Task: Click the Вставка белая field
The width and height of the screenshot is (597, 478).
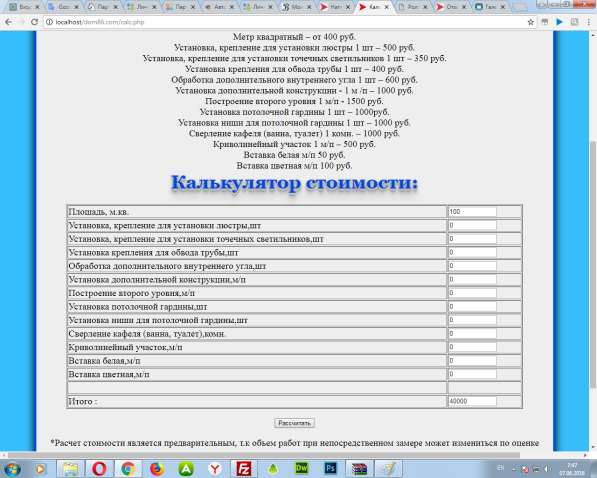Action: pyautogui.click(x=472, y=361)
